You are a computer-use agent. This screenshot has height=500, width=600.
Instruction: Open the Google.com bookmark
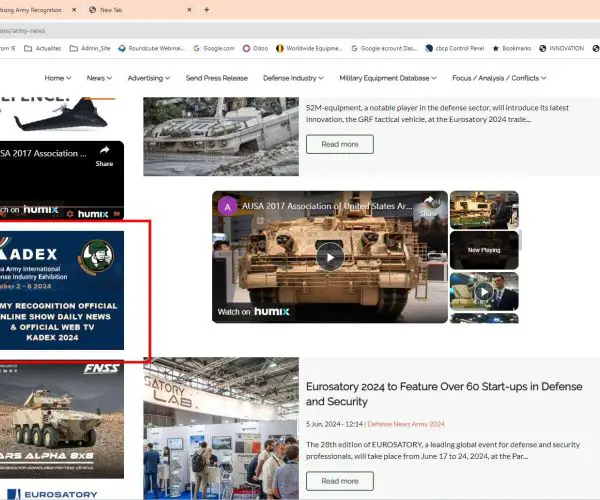pyautogui.click(x=218, y=47)
